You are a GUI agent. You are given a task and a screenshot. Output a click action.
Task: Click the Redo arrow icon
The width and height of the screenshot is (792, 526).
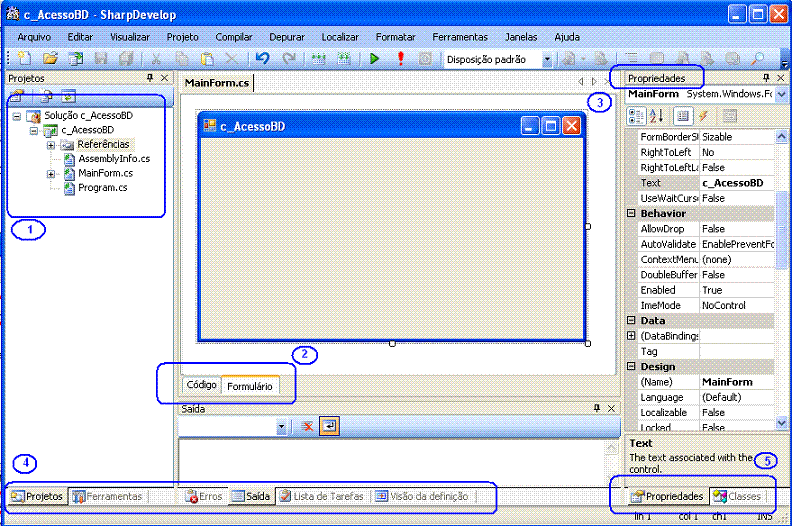pyautogui.click(x=288, y=59)
